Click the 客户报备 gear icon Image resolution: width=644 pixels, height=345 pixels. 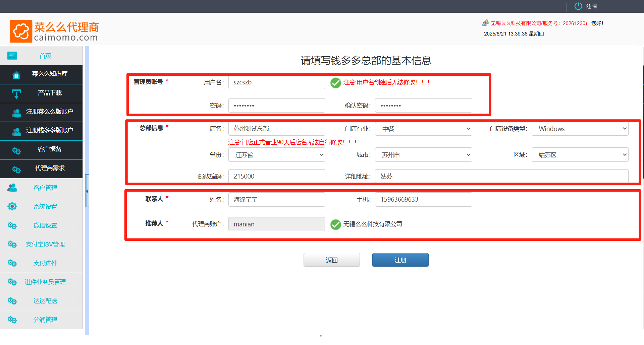(16, 151)
